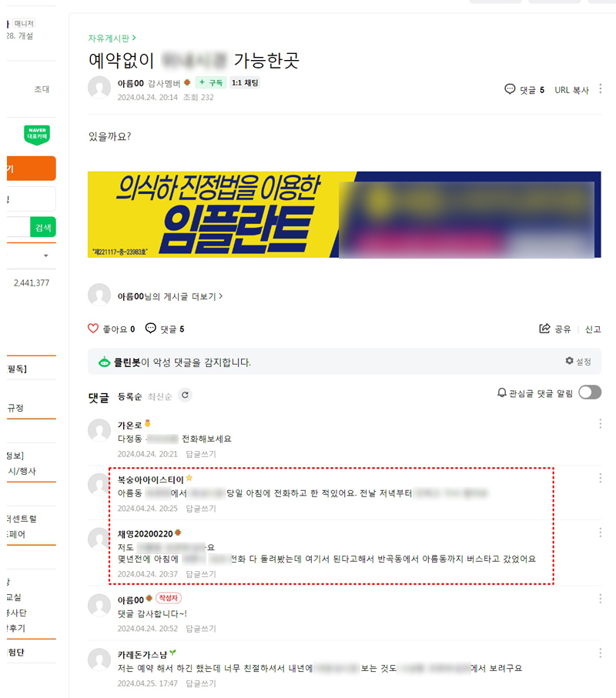
Task: Click the refresh comments icon
Action: coord(185,395)
